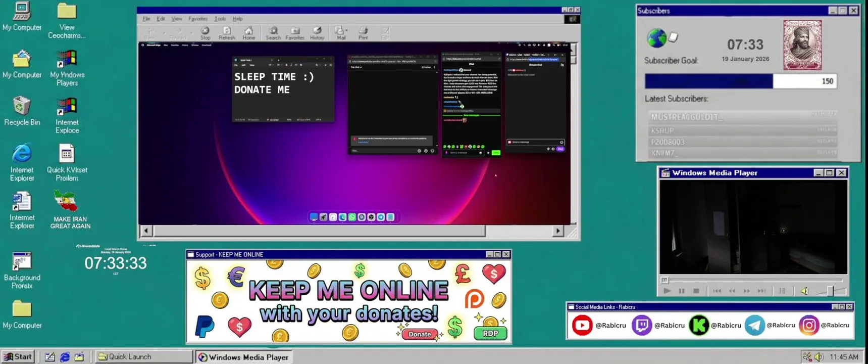Screen dimensions: 868x364
Task: Open the Favorites menu
Action: [197, 19]
